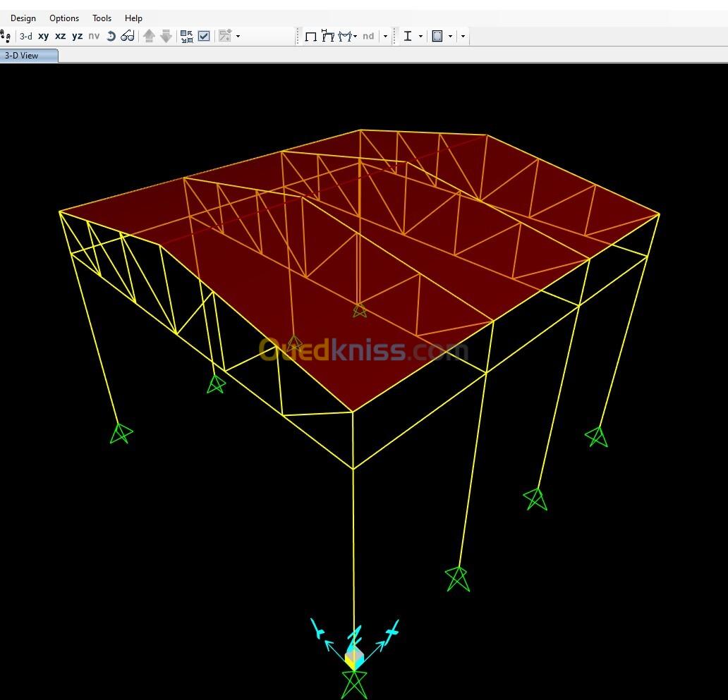The height and width of the screenshot is (700, 728).
Task: Click the show deformed shape icon
Action: click(x=328, y=36)
